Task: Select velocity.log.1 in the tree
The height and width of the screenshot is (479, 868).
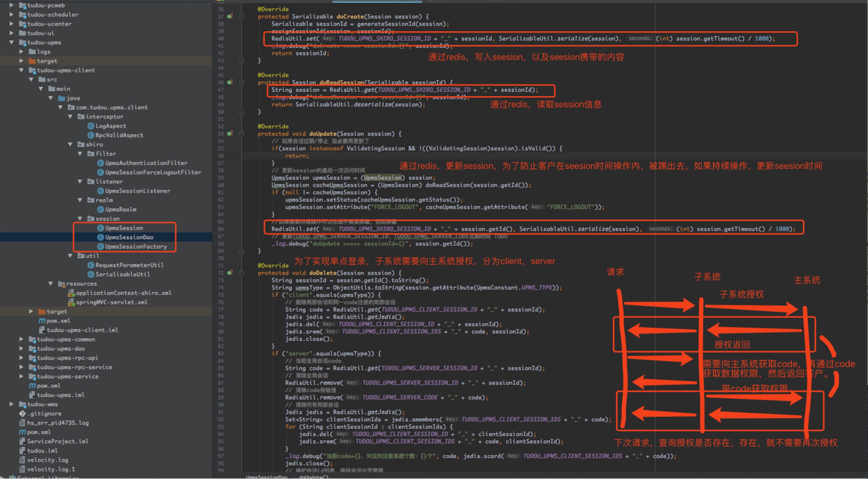Action: click(x=106, y=469)
